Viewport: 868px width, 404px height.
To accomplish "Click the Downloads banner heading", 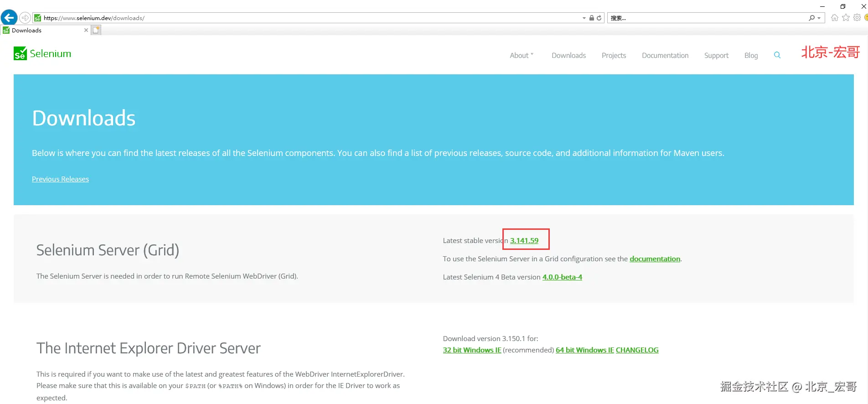I will point(84,118).
